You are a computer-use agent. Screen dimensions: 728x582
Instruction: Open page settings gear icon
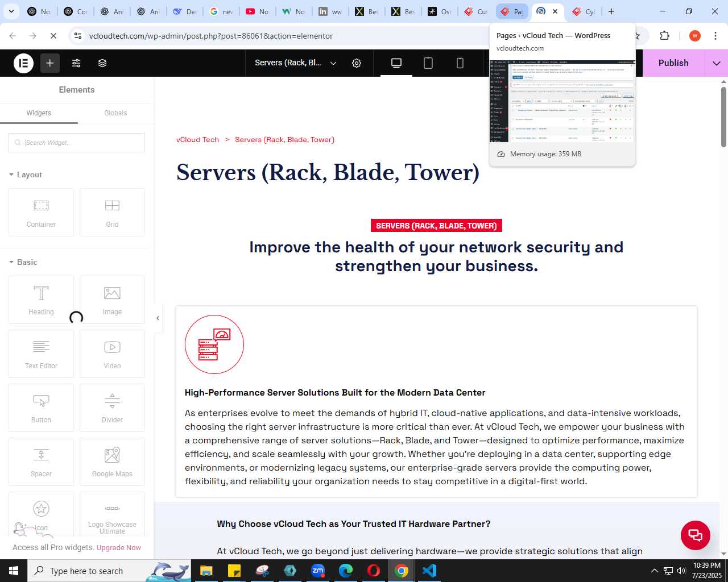pyautogui.click(x=357, y=63)
